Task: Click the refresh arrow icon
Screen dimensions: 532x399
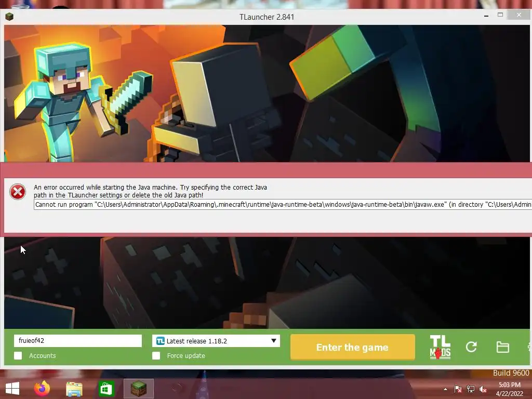Action: click(x=471, y=347)
